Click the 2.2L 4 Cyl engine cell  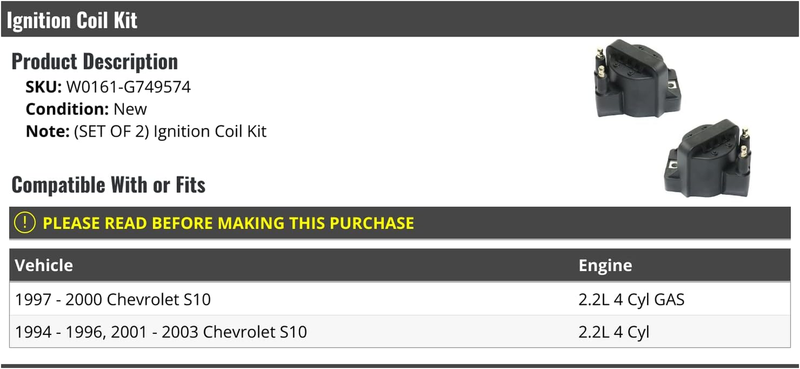(x=614, y=332)
